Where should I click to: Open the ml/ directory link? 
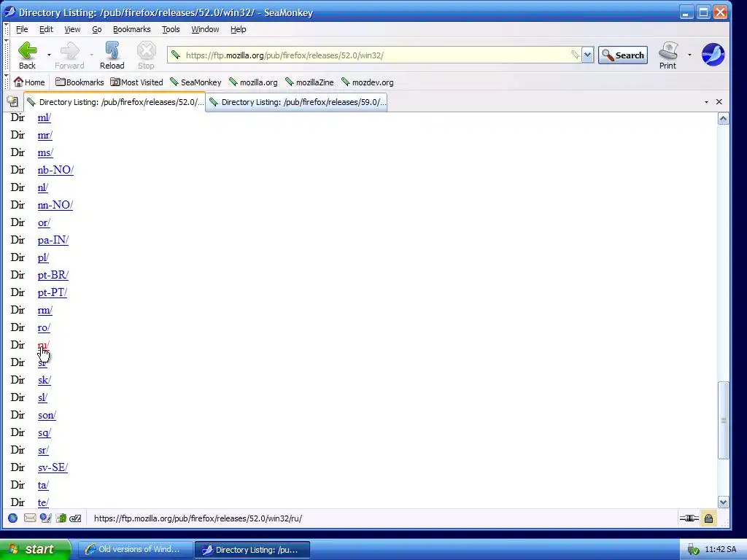(x=44, y=117)
